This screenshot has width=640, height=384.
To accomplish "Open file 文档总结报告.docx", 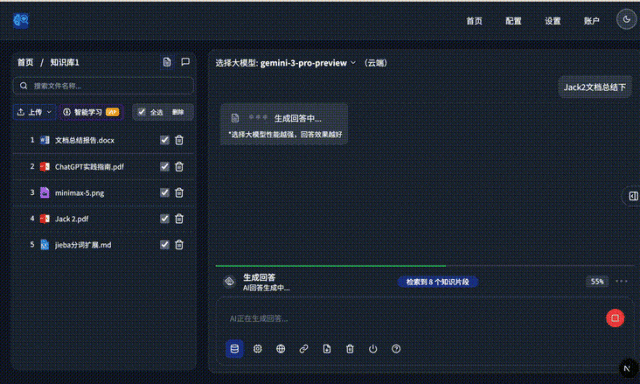I will (84, 140).
